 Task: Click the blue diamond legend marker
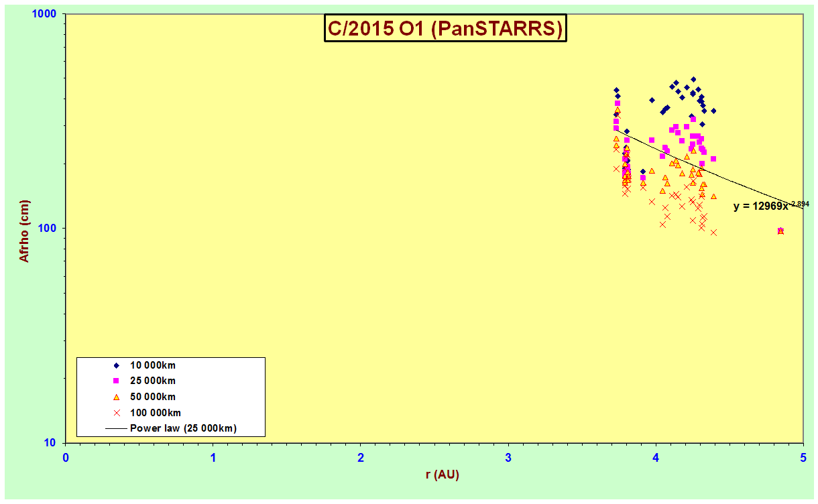click(x=116, y=365)
